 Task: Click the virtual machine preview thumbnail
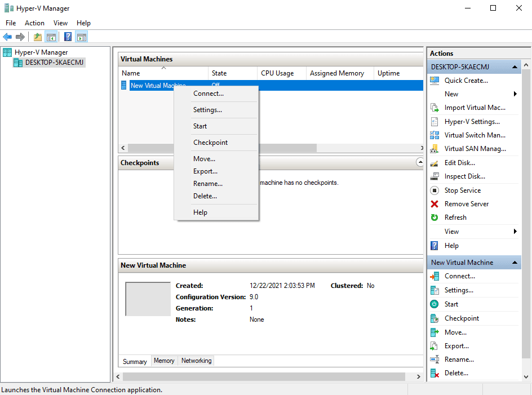coord(148,299)
